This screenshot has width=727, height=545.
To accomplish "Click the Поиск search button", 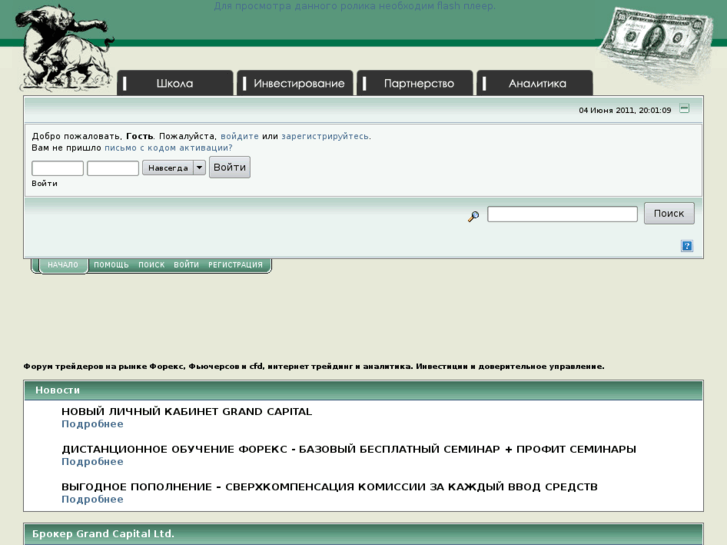I will [x=669, y=213].
